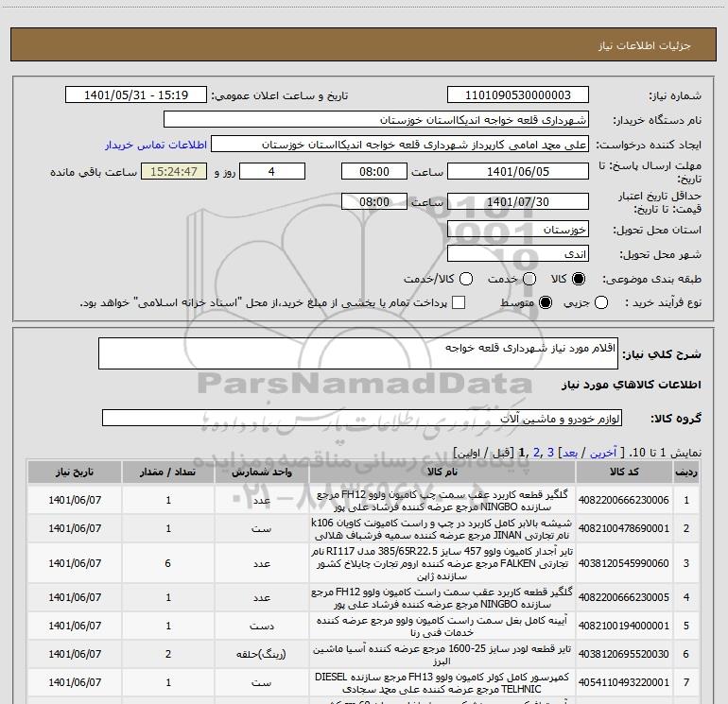Select the کالا/خدمت radio button
Screen dimensions: 728x704
tap(466, 279)
